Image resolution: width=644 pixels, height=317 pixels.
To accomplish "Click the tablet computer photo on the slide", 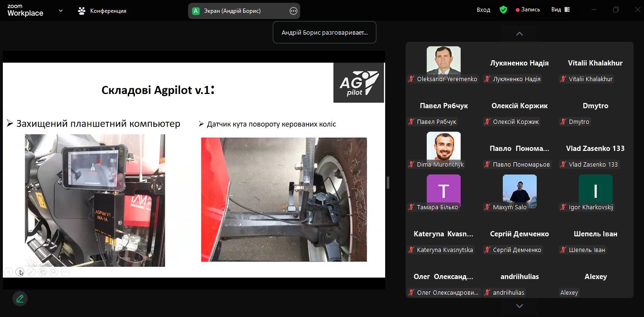I will tap(95, 200).
